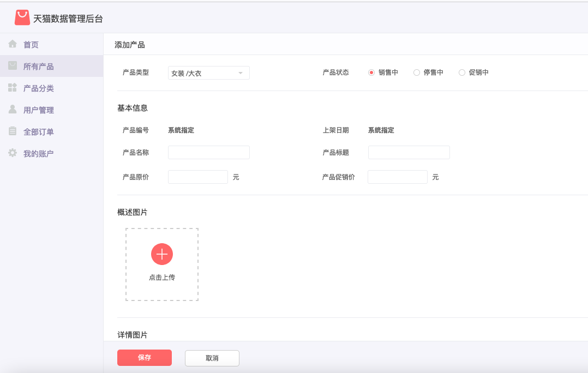Select the 促销中 radio button
This screenshot has width=588, height=373.
coord(462,73)
